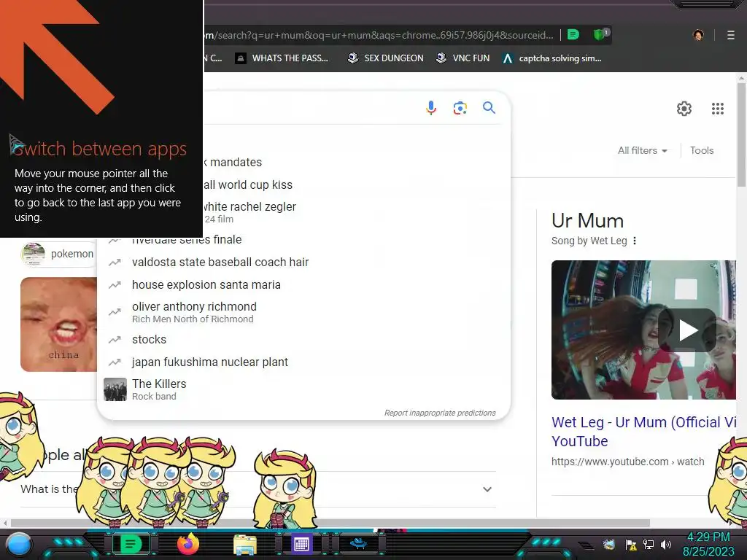The image size is (747, 560).
Task: Click 'Song by Wet Leg' subtitle
Action: [x=589, y=241]
